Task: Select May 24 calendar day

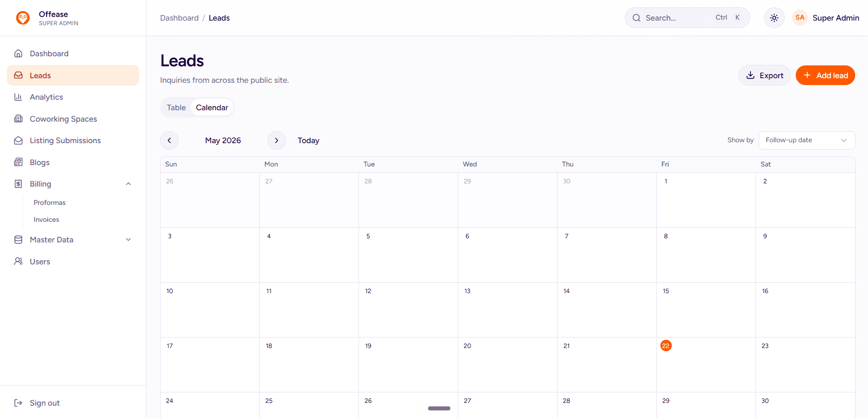Action: (209, 405)
